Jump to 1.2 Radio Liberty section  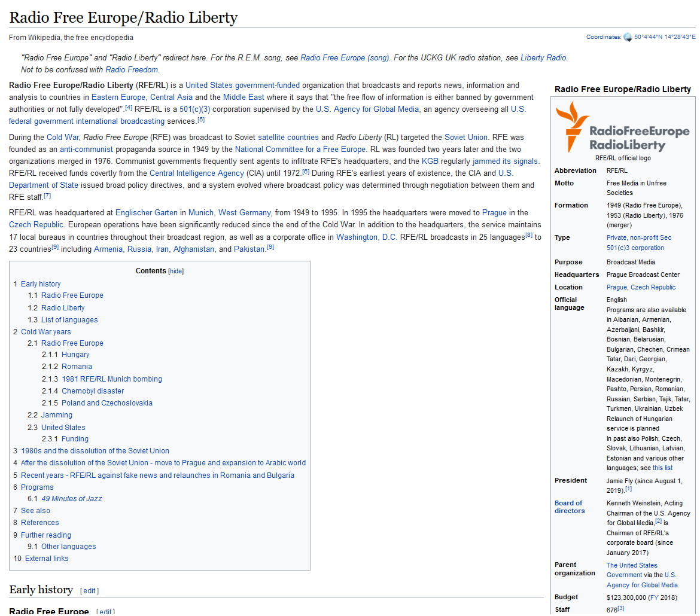pos(62,308)
